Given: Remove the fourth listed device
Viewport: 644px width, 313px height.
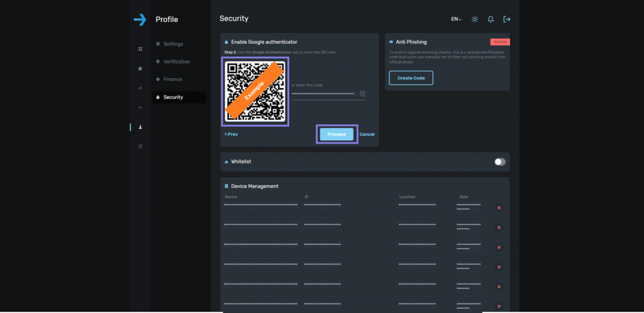Looking at the screenshot, I should point(499,267).
